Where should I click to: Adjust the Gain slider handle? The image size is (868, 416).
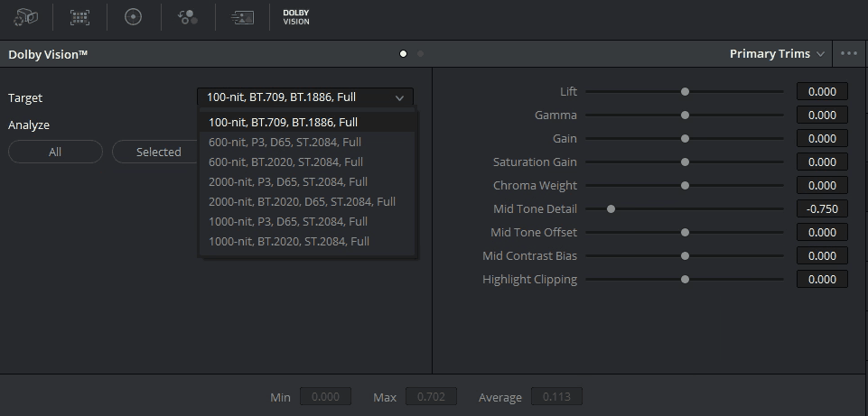point(685,138)
